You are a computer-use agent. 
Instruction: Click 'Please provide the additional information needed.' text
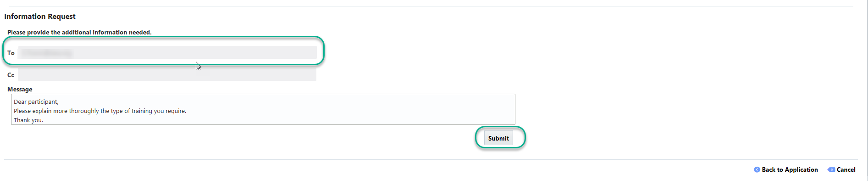click(x=79, y=32)
